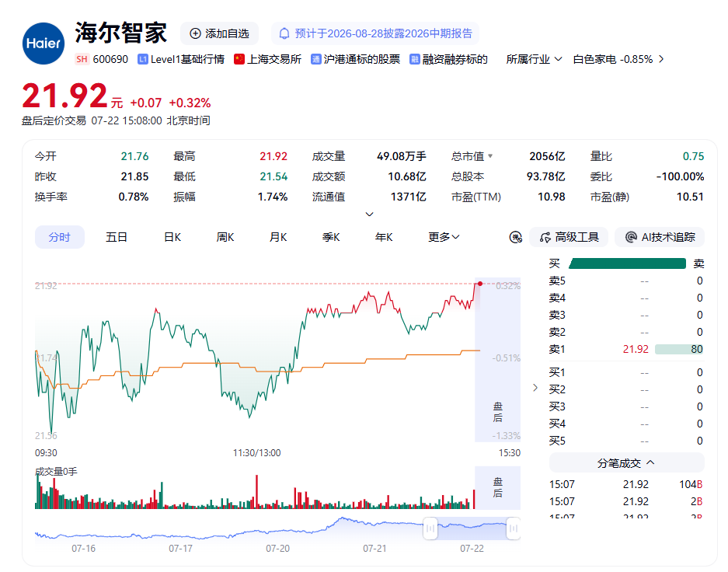Open AI技术追踪 tracking

tap(660, 237)
